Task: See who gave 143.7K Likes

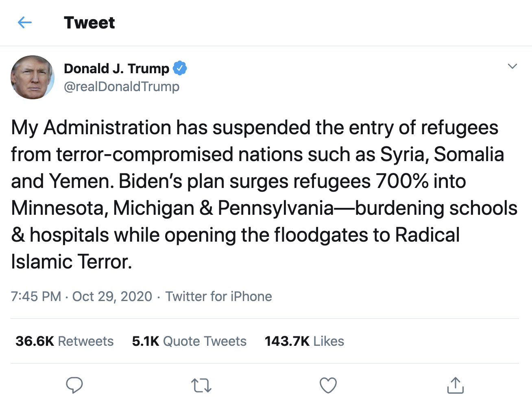Action: (304, 341)
